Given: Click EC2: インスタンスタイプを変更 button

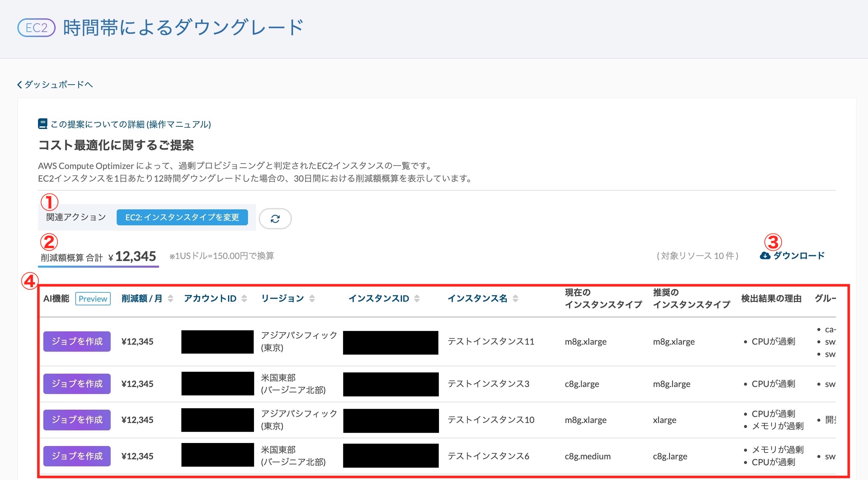Looking at the screenshot, I should click(182, 217).
